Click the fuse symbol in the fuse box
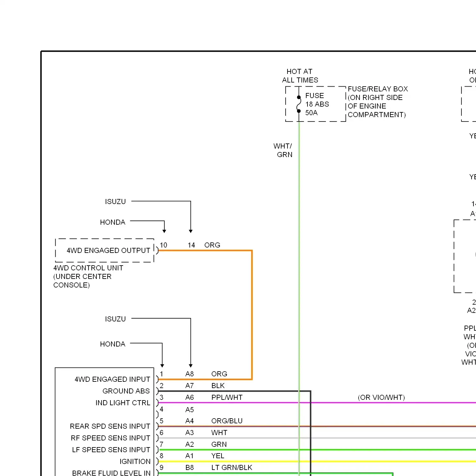This screenshot has width=476, height=476. 299,104
